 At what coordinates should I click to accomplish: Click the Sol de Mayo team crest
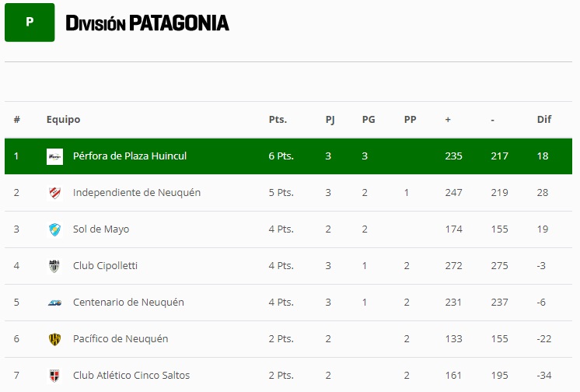(54, 229)
